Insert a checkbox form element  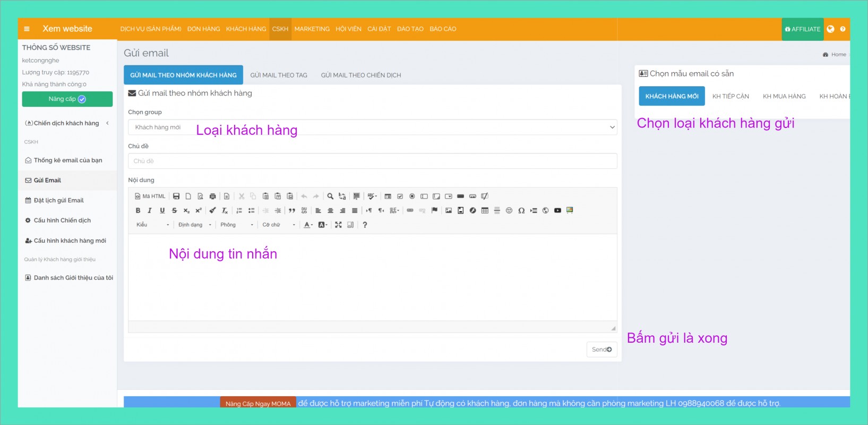coord(400,196)
